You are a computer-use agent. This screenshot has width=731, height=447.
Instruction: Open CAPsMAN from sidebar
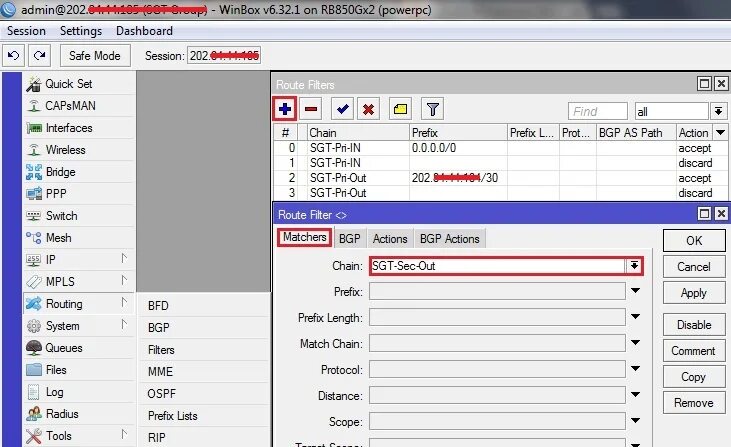click(x=79, y=106)
